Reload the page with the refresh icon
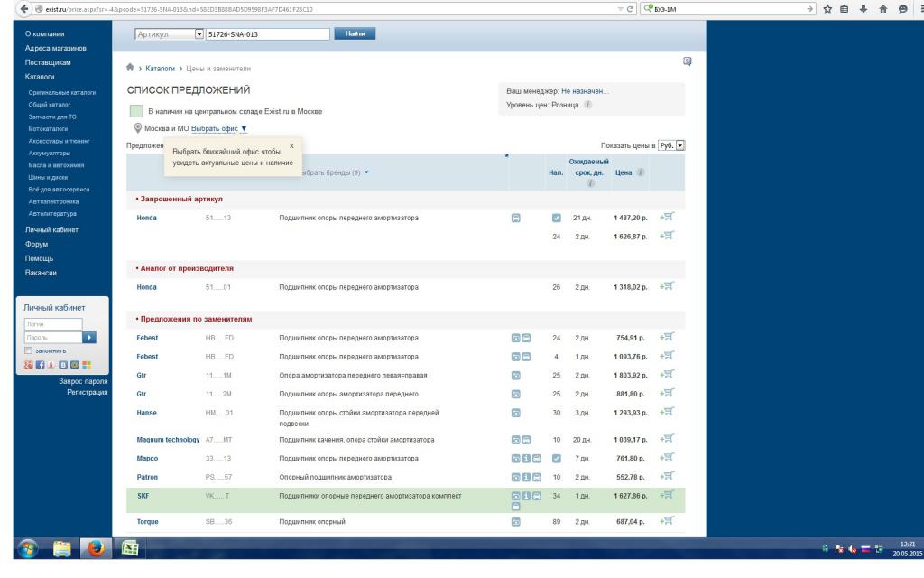The width and height of the screenshot is (924, 578). 630,9
